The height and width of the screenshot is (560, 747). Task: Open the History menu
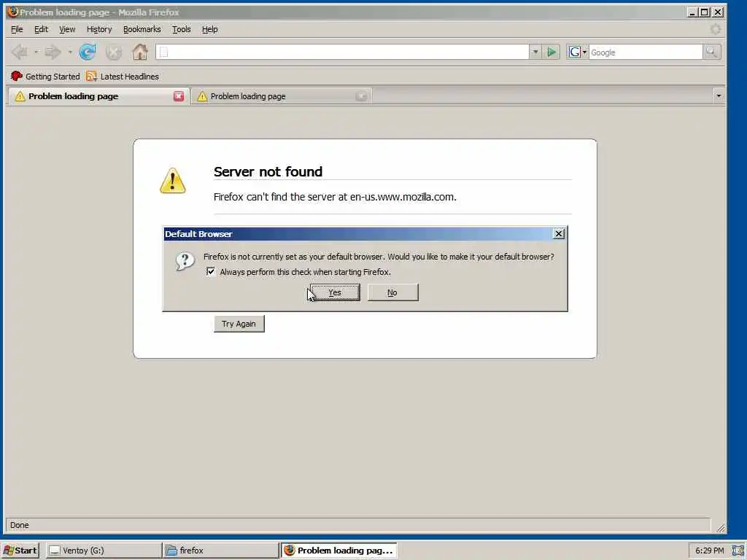coord(99,29)
